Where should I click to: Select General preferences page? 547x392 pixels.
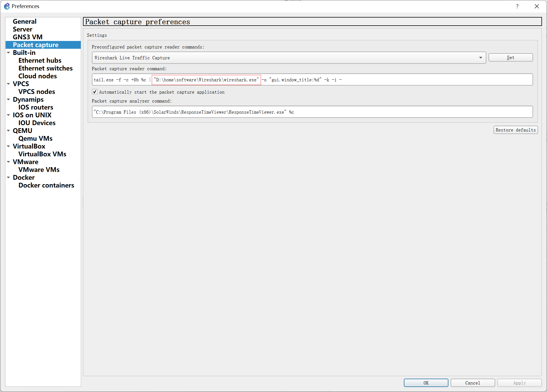pos(25,21)
